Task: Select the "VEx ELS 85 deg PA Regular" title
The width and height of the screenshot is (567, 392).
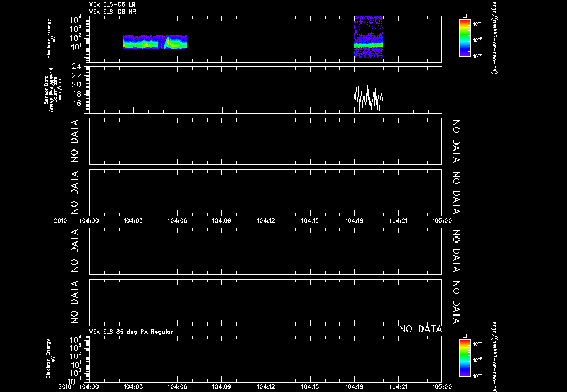Action: click(x=131, y=332)
